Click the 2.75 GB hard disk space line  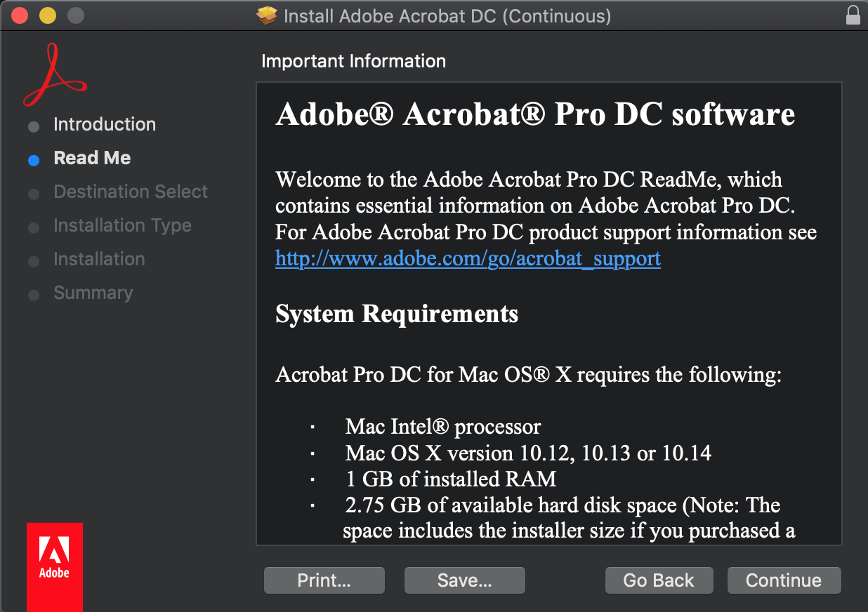(563, 505)
